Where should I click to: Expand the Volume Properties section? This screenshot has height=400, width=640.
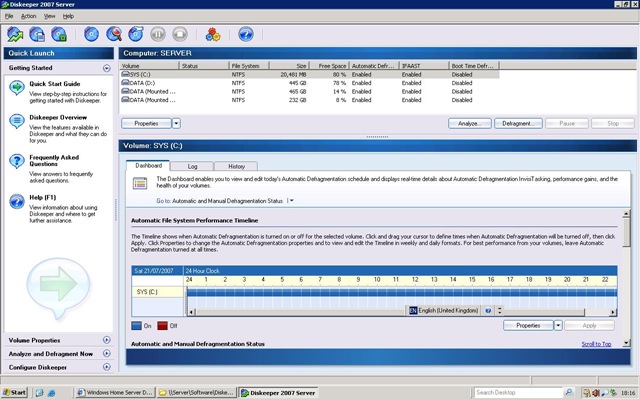pos(107,340)
